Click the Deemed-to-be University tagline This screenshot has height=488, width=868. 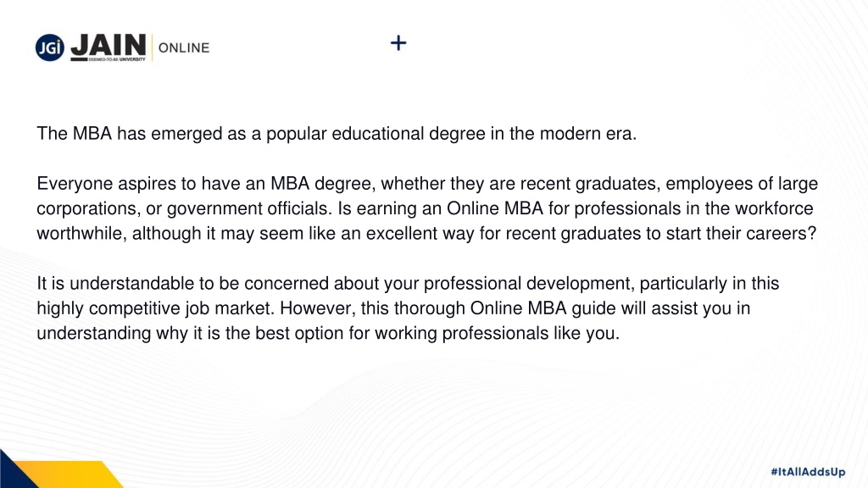(117, 59)
